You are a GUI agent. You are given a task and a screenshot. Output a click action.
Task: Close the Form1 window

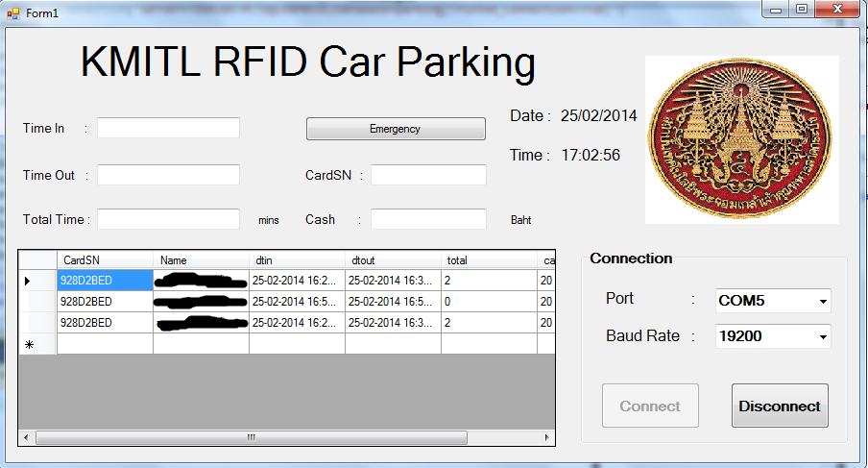(837, 10)
